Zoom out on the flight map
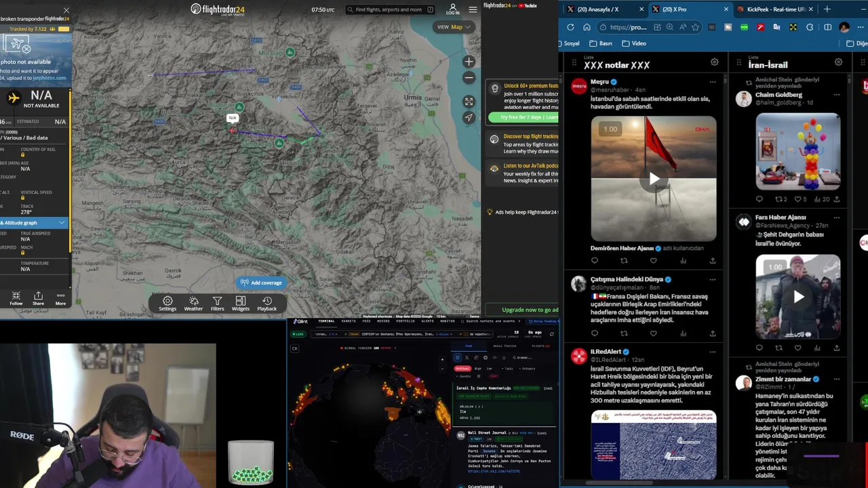Viewport: 868px width, 488px height. [469, 78]
